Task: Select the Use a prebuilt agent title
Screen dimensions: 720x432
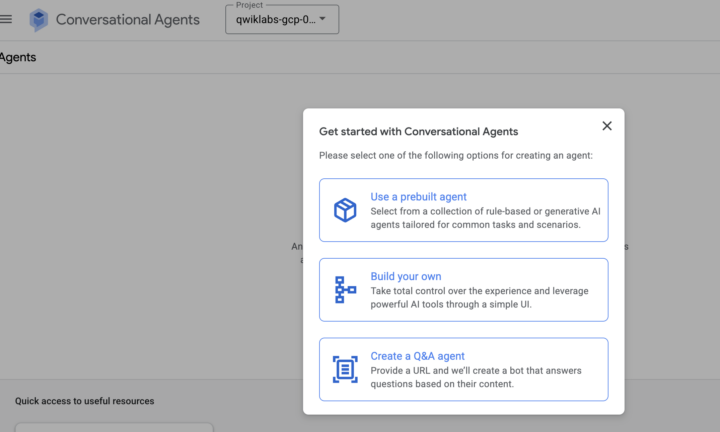Action: pyautogui.click(x=418, y=196)
